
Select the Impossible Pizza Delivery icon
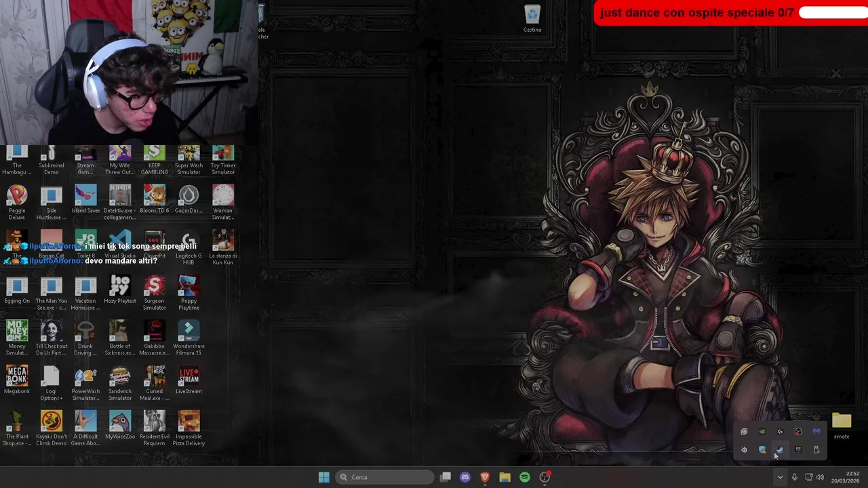(189, 428)
